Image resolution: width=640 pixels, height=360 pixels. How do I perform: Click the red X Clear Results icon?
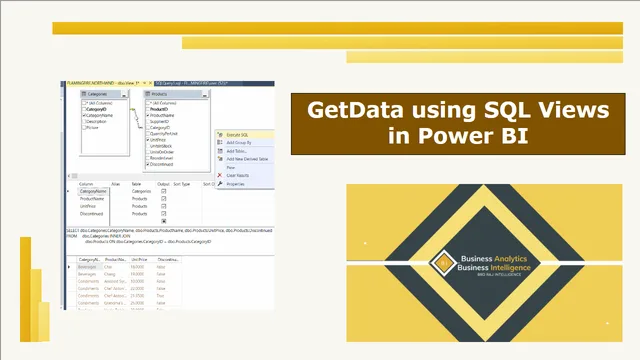[220, 175]
